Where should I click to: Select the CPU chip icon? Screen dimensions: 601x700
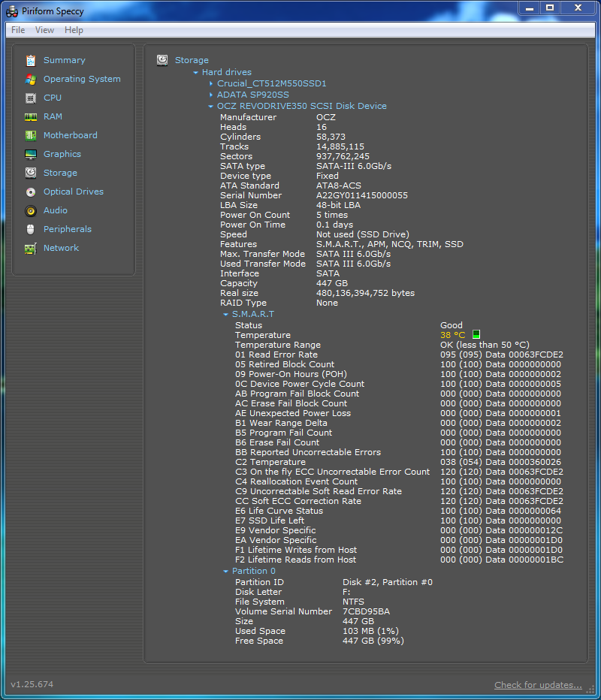pos(31,98)
